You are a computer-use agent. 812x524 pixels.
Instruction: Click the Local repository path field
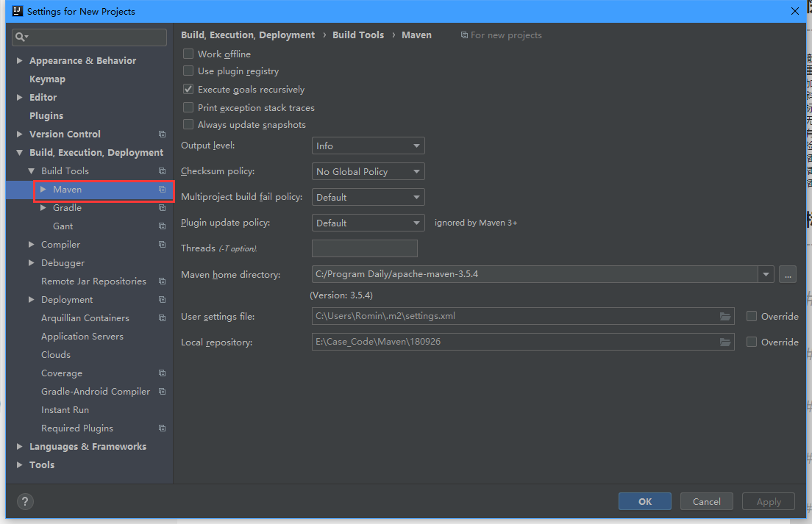(x=523, y=342)
